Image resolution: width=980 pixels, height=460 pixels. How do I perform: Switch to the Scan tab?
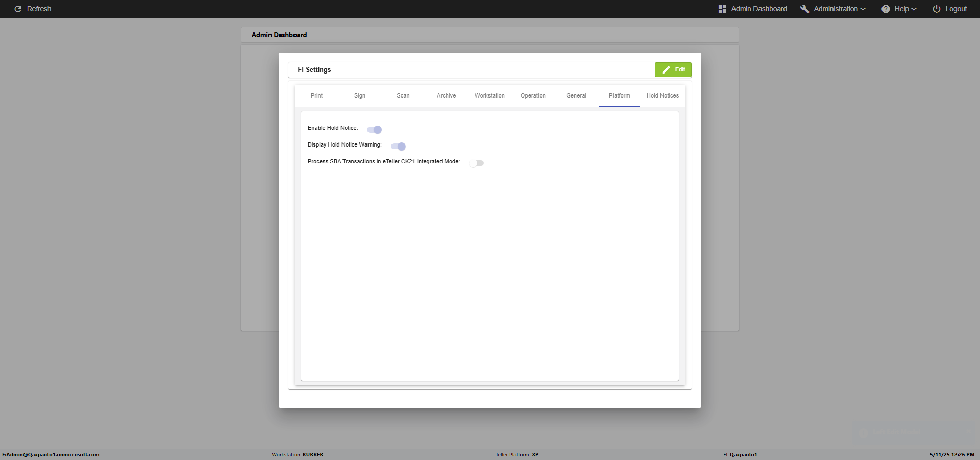coord(403,96)
